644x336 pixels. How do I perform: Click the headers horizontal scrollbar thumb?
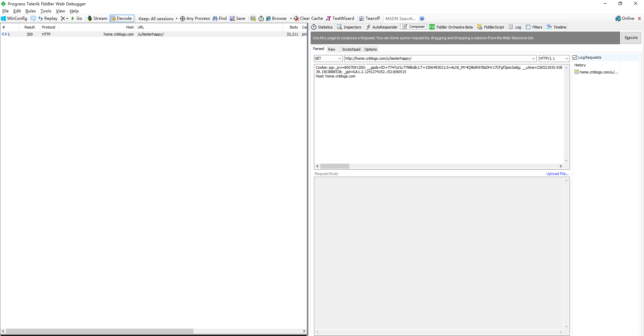coord(335,166)
